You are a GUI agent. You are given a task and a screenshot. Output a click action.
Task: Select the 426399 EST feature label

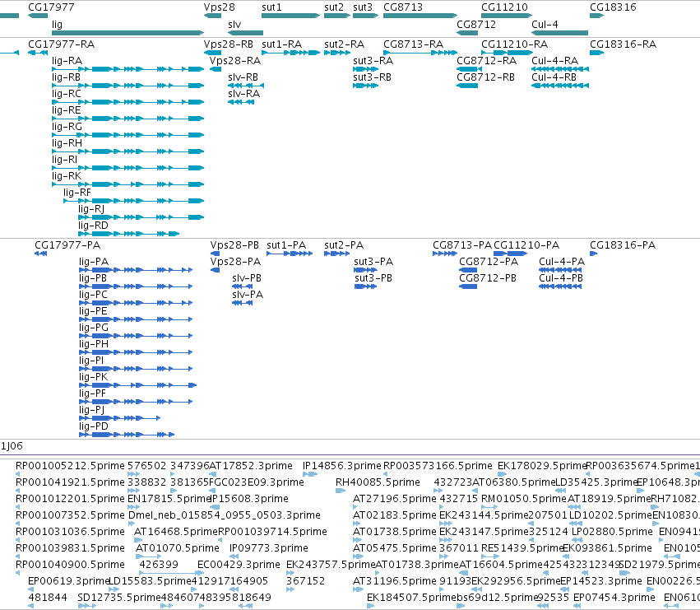pyautogui.click(x=159, y=565)
